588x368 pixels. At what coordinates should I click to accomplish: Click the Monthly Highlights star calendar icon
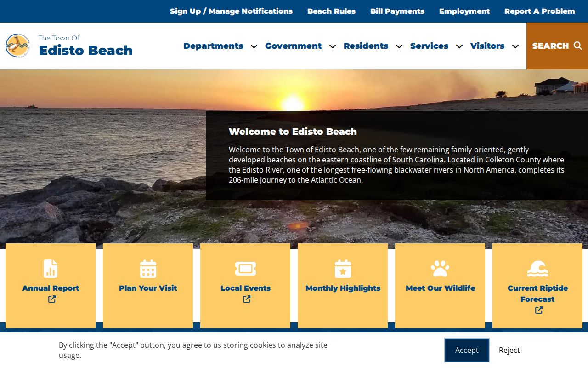tap(343, 269)
